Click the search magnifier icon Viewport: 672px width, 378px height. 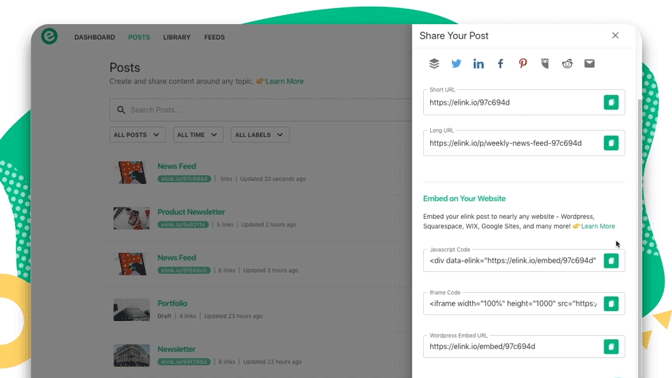point(121,110)
